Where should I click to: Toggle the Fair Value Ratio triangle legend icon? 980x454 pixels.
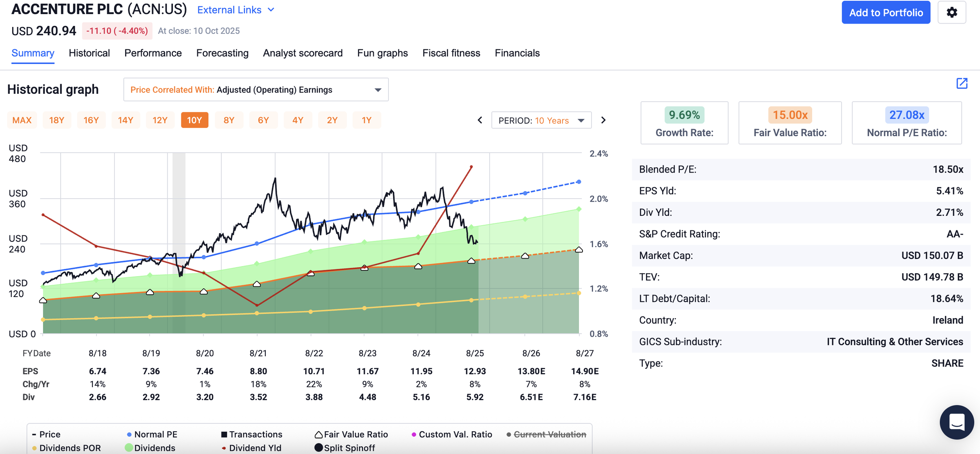pos(319,434)
